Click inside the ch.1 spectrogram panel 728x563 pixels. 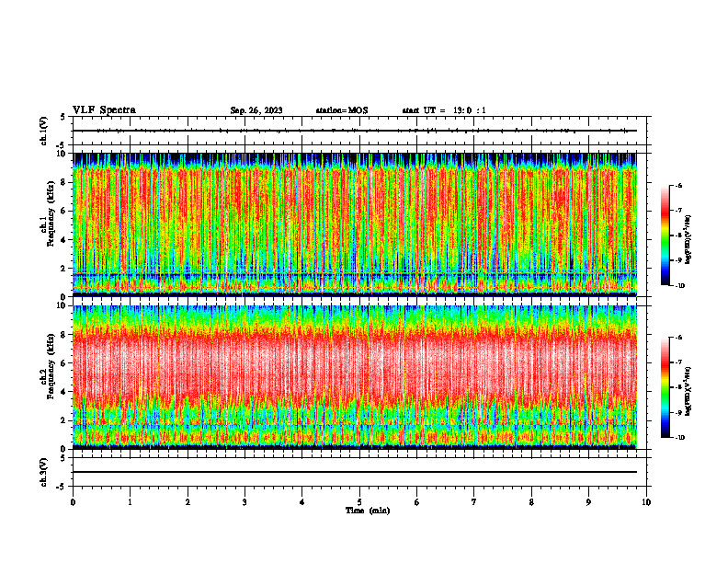355,224
